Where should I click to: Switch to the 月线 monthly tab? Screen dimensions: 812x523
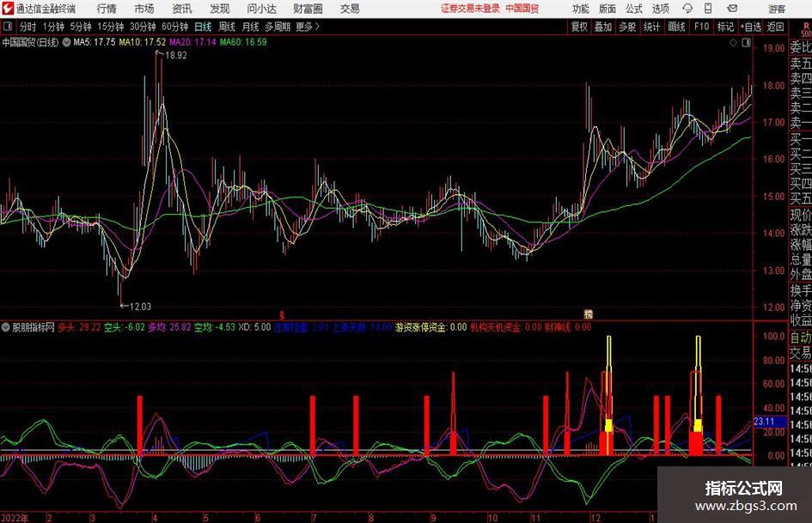point(250,27)
